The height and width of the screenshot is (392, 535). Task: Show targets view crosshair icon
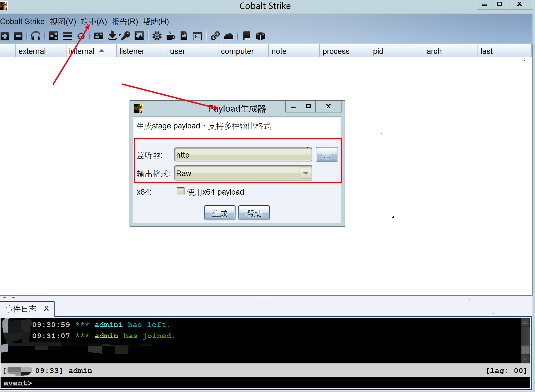click(81, 36)
